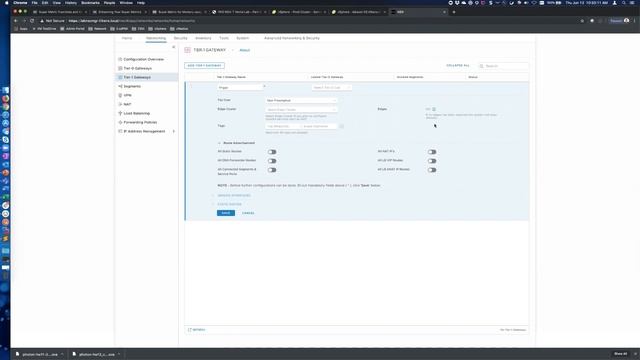
Task: Open Linked Tier-0 Gateway dropdown
Action: (x=331, y=87)
